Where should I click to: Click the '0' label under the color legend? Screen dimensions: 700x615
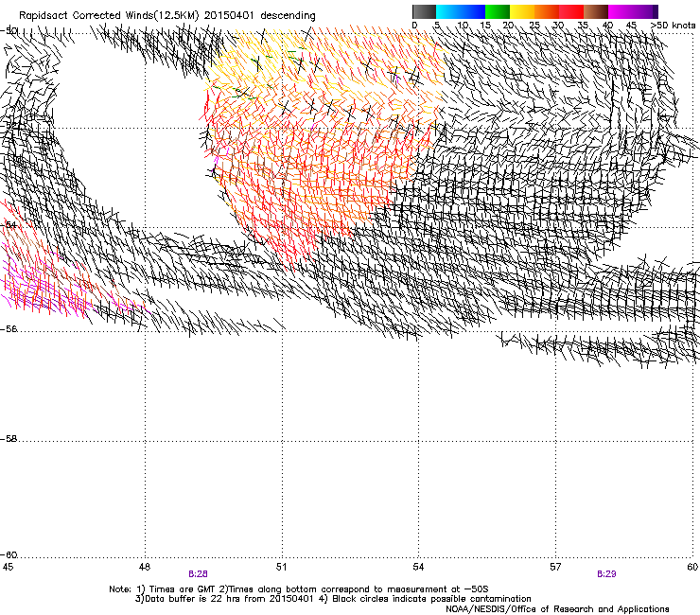tap(414, 26)
